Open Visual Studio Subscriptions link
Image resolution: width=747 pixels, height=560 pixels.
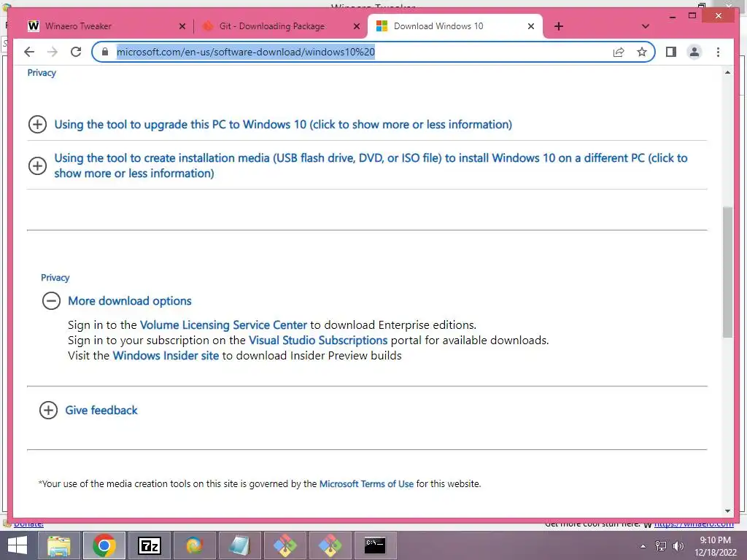coord(318,340)
